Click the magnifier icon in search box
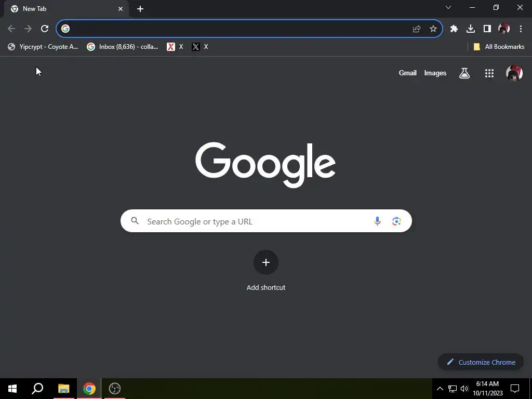This screenshot has width=532, height=399. (135, 221)
